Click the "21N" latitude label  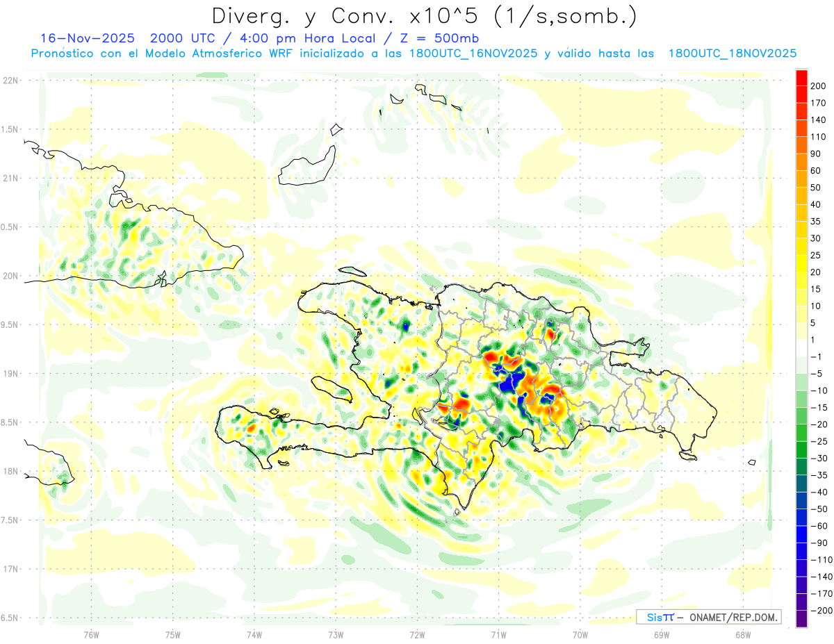pos(10,178)
